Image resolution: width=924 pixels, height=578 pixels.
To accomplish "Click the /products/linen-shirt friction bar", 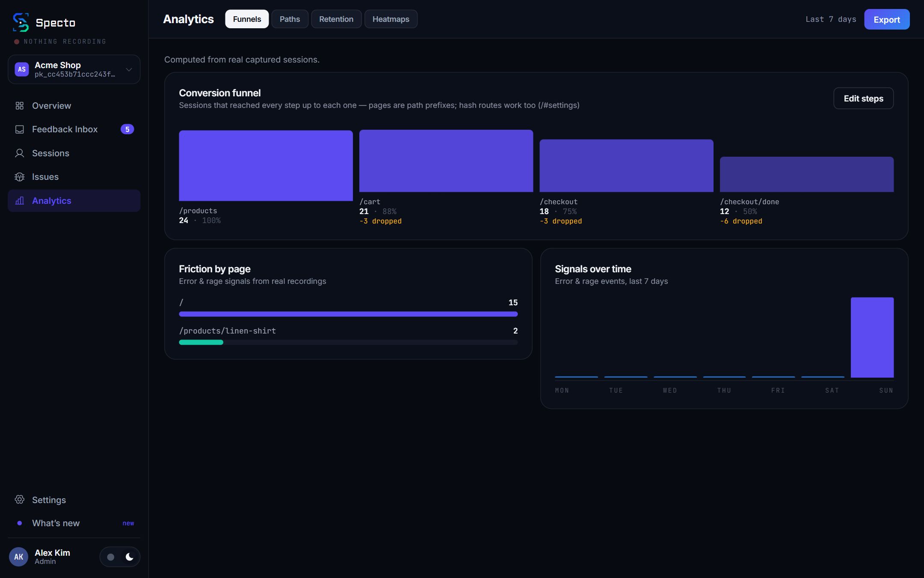I will click(348, 342).
